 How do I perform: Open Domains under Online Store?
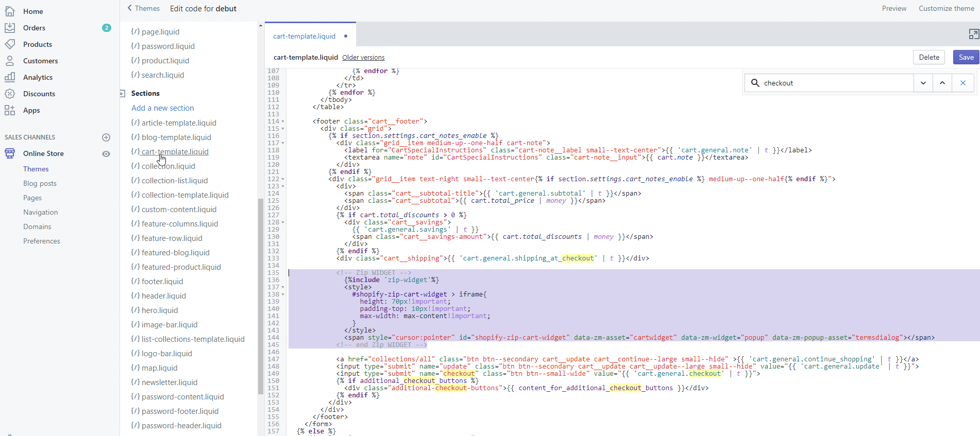point(37,226)
